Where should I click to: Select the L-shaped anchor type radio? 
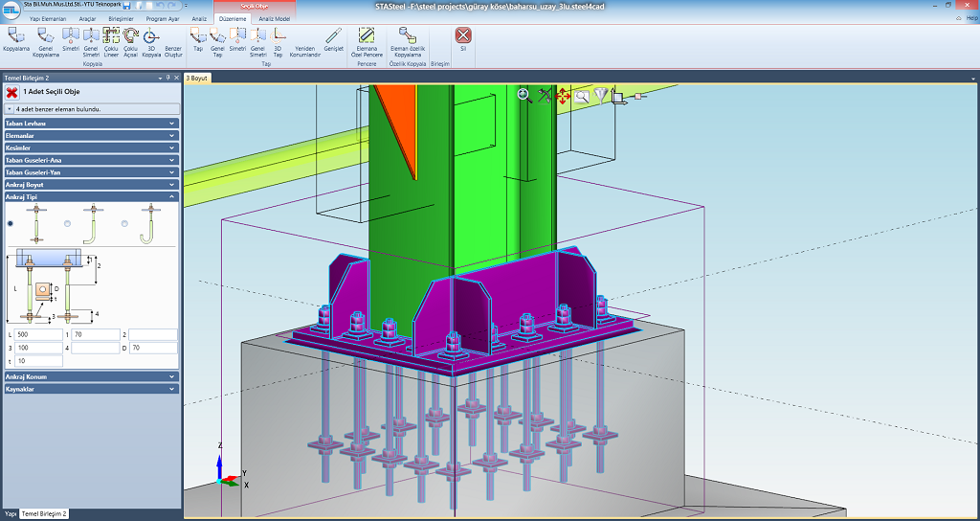[67, 223]
